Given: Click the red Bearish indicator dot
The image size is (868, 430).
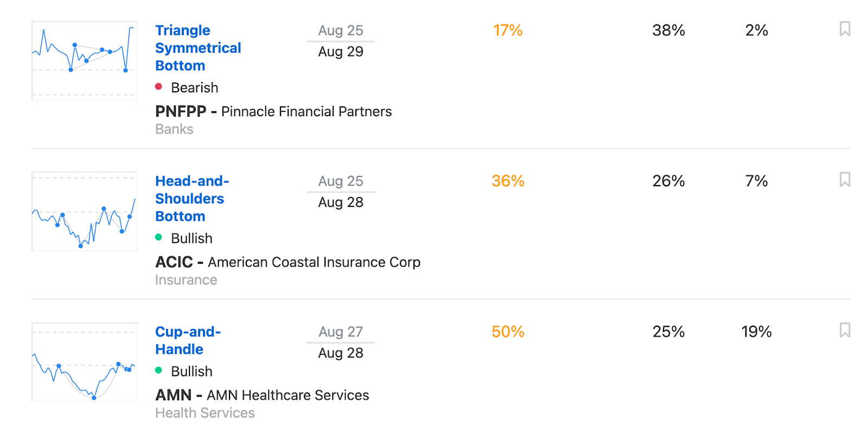Looking at the screenshot, I should pyautogui.click(x=158, y=86).
